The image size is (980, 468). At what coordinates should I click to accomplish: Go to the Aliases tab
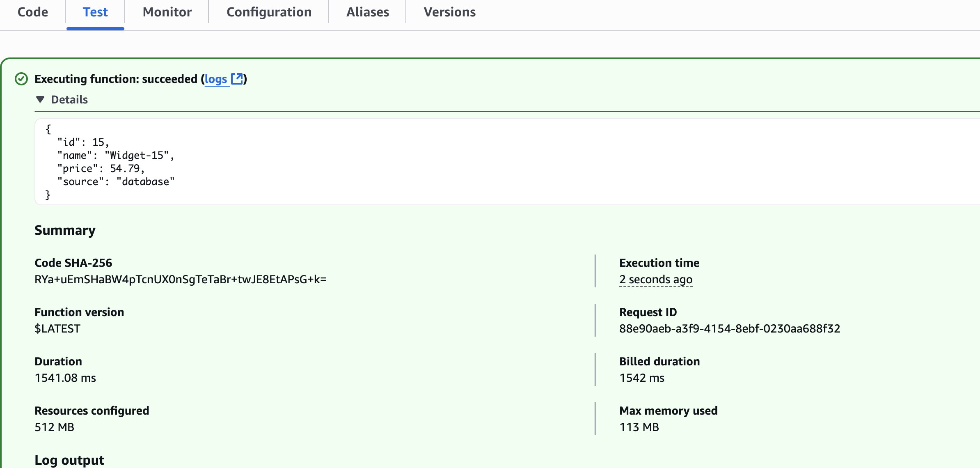368,12
